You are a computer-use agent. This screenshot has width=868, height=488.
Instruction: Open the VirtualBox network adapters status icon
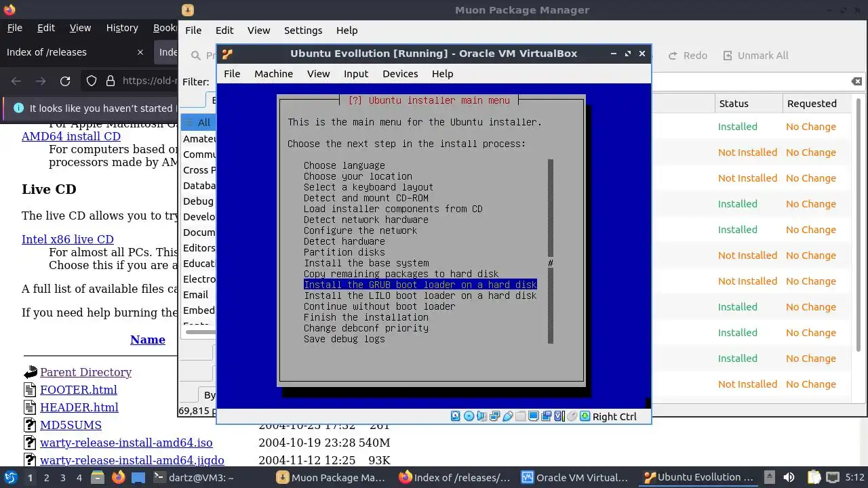tap(494, 416)
